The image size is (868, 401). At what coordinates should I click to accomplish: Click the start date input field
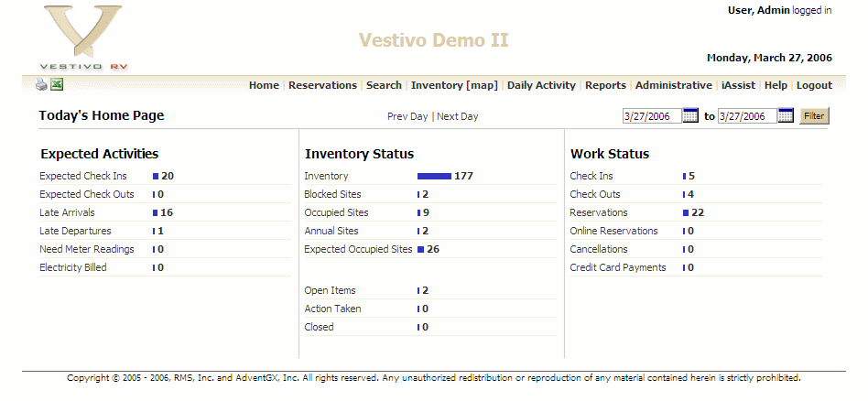[x=651, y=116]
